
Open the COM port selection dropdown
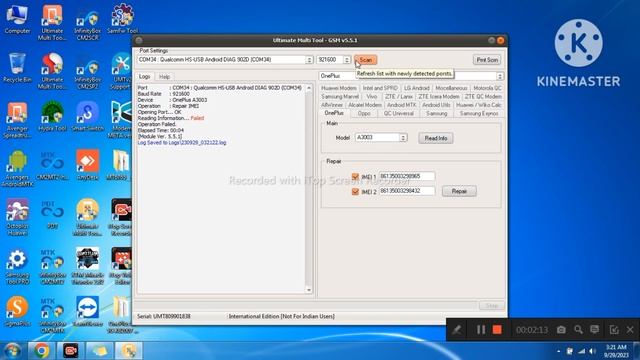click(309, 60)
